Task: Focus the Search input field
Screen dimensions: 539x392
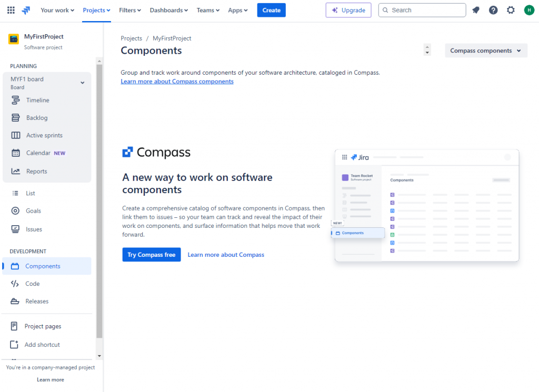Action: click(422, 11)
